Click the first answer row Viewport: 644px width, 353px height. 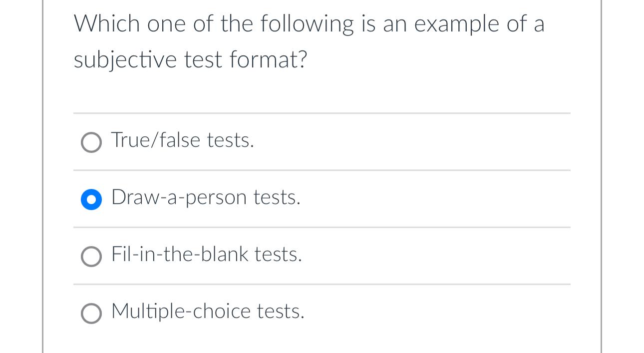(x=300, y=141)
